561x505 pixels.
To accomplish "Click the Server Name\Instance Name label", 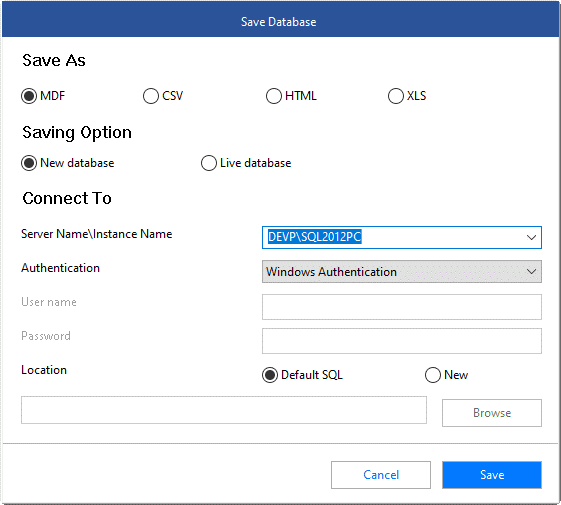I will [x=97, y=234].
